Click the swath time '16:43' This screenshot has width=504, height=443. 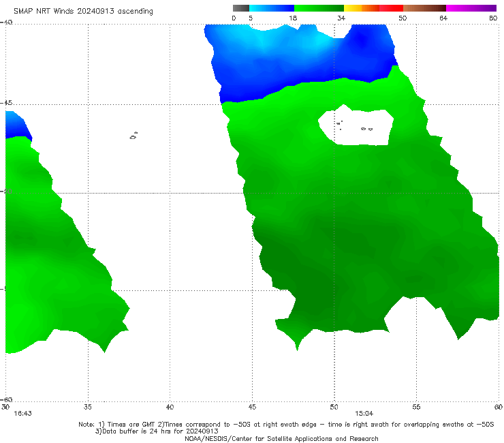[x=22, y=414]
